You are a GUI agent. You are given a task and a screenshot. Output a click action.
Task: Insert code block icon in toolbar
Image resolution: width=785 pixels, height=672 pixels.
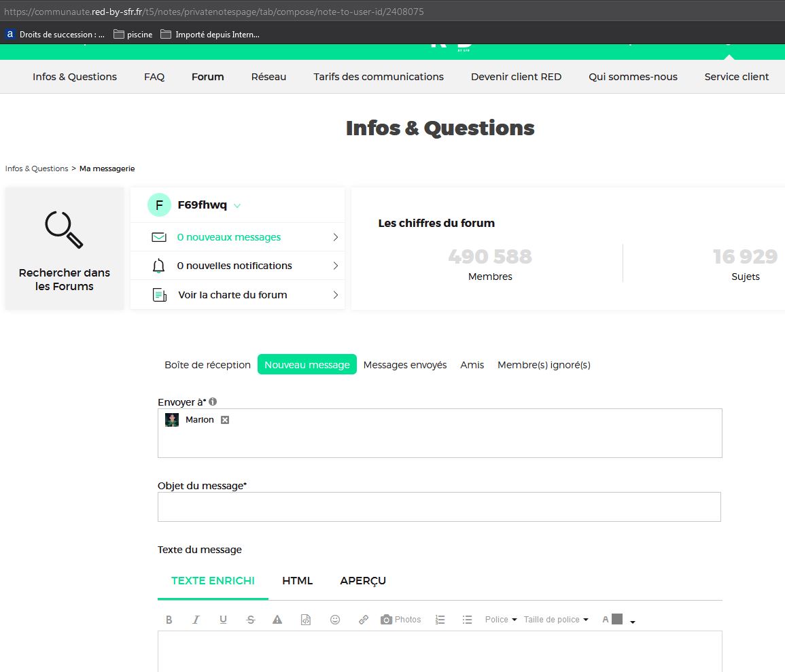pyautogui.click(x=305, y=620)
